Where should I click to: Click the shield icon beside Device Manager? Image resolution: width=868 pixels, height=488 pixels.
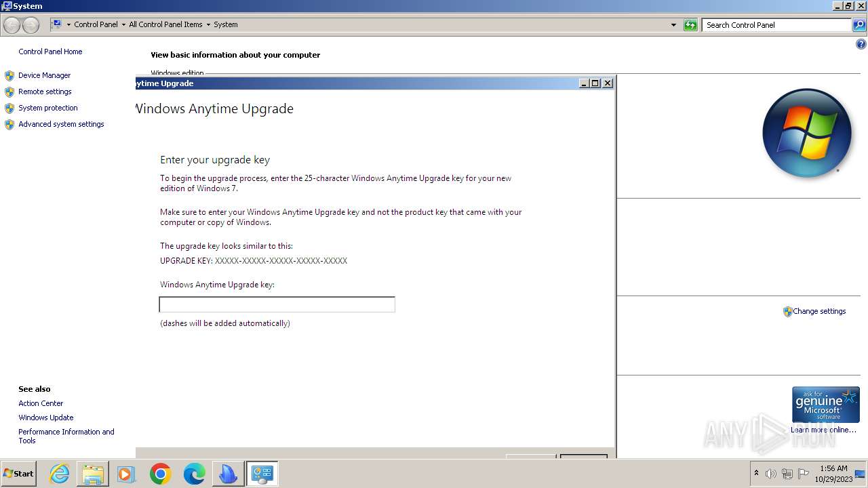[x=9, y=75]
